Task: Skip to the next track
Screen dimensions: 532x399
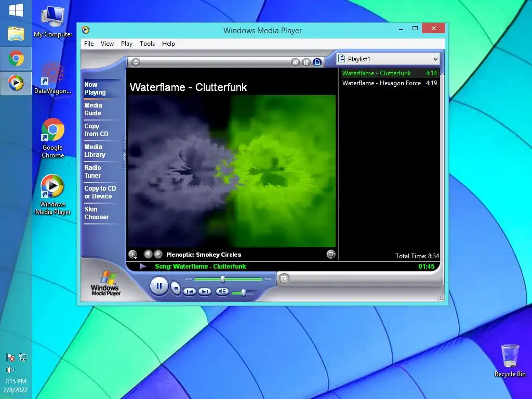Action: pos(205,291)
